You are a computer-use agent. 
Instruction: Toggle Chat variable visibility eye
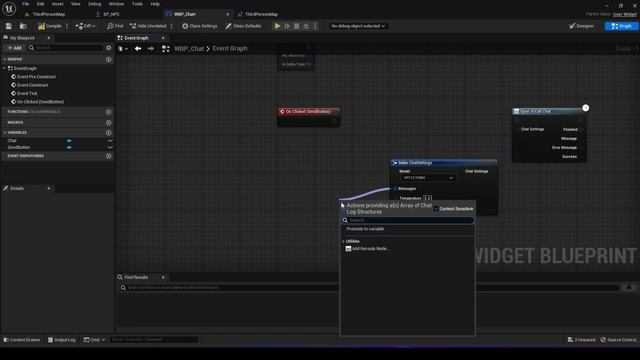point(110,141)
